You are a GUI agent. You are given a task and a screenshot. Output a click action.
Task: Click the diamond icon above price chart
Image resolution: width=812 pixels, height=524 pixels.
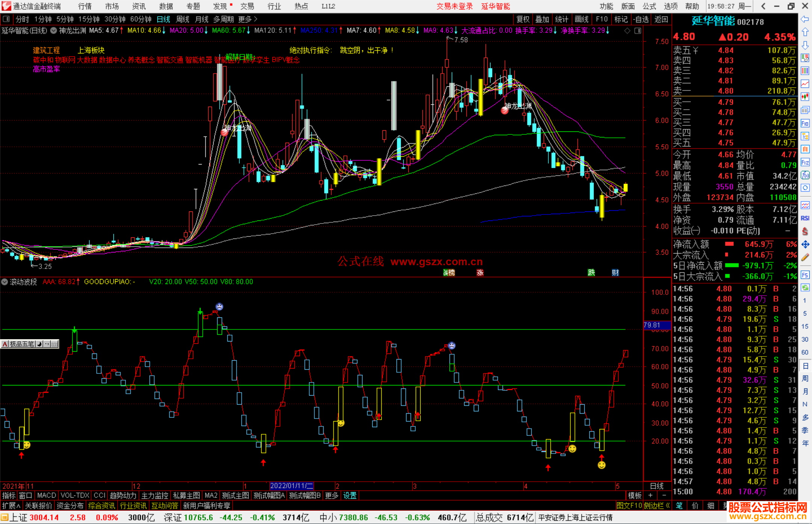coord(627,31)
